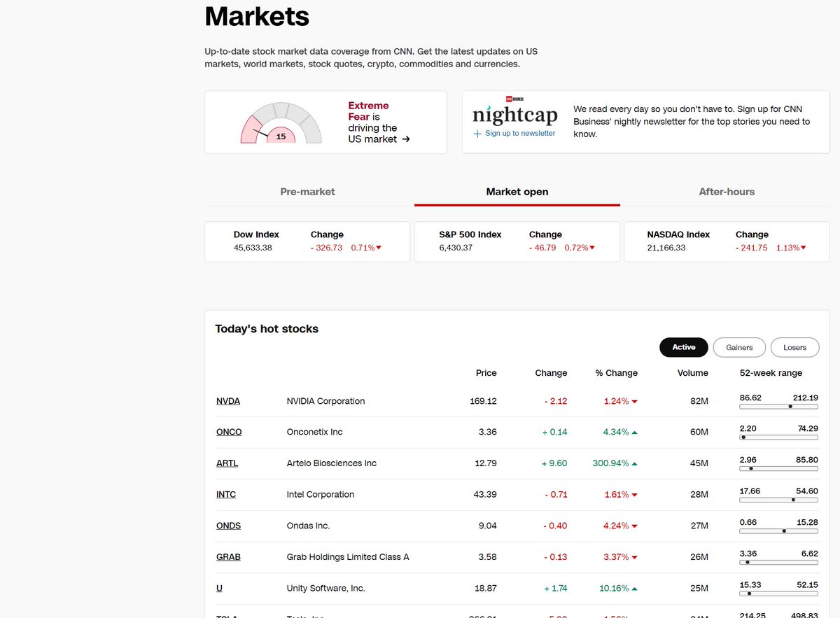840x618 pixels.
Task: Click 'NVIDIA Corporation' company name
Action: tap(325, 401)
